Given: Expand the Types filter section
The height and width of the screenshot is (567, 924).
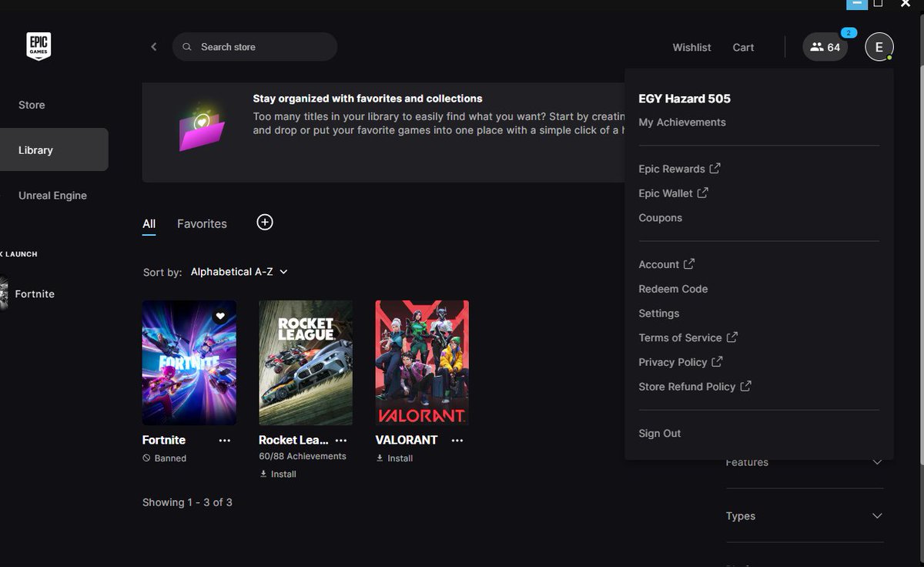Looking at the screenshot, I should [x=805, y=516].
